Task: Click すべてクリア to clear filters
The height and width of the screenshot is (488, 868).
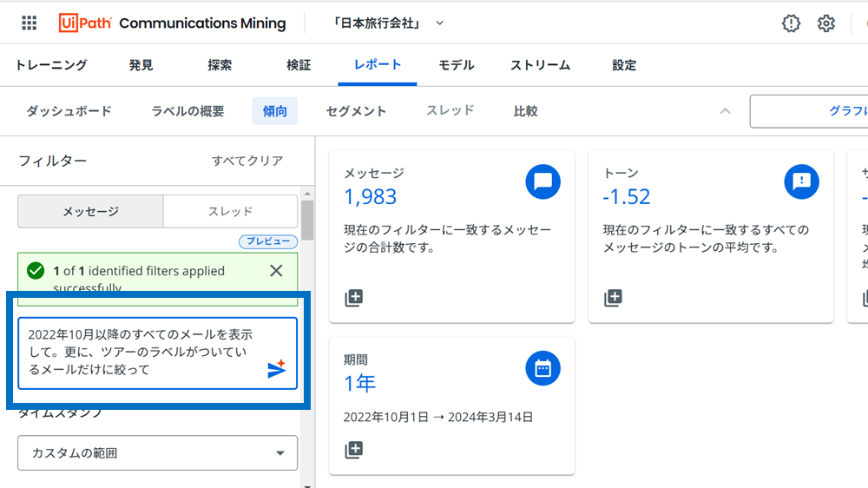Action: pyautogui.click(x=247, y=161)
